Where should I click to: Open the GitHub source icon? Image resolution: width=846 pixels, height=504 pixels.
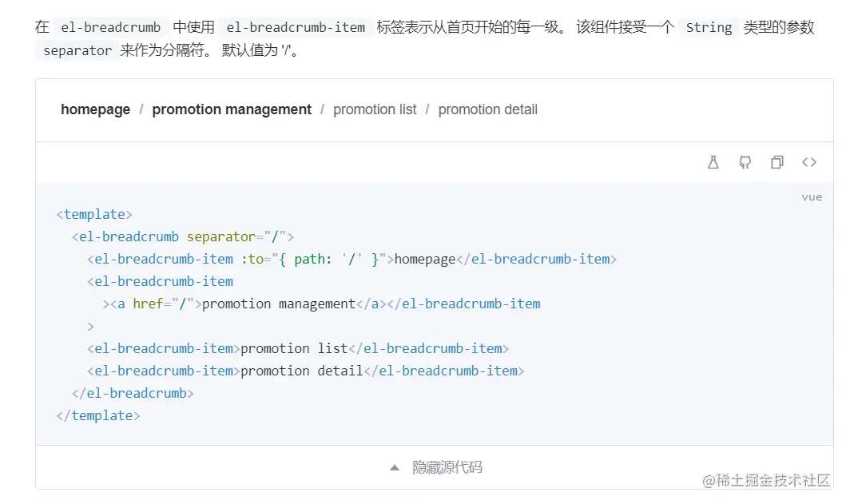click(745, 162)
